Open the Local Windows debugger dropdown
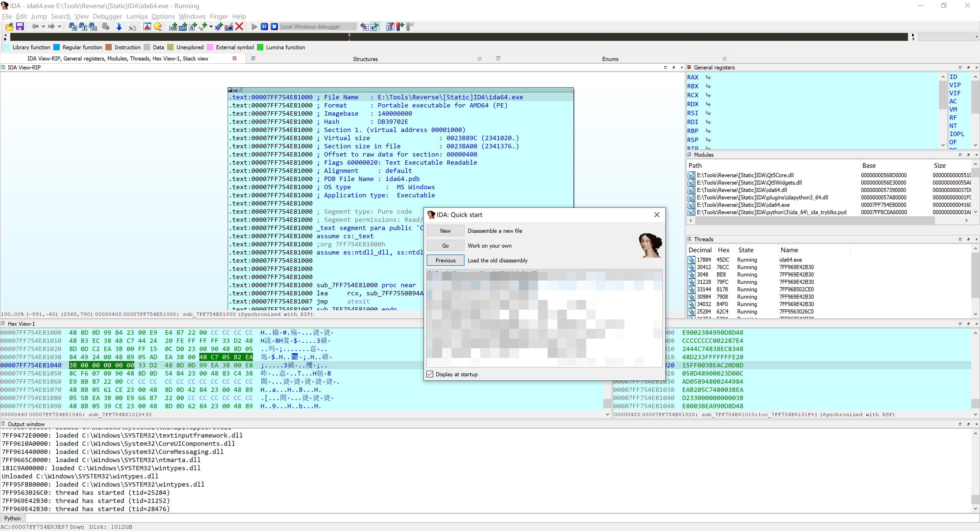 tap(354, 27)
